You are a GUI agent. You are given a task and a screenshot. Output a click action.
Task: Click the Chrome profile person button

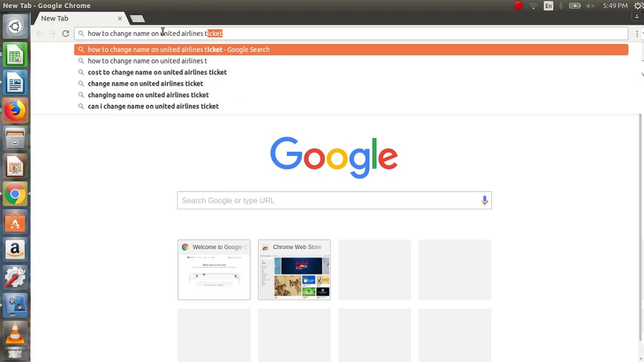click(637, 16)
